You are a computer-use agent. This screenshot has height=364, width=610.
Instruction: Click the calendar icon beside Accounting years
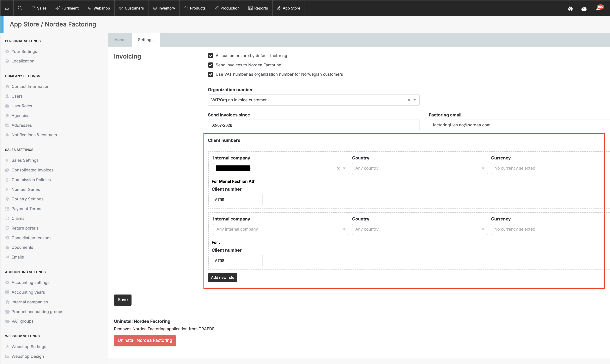click(7, 292)
